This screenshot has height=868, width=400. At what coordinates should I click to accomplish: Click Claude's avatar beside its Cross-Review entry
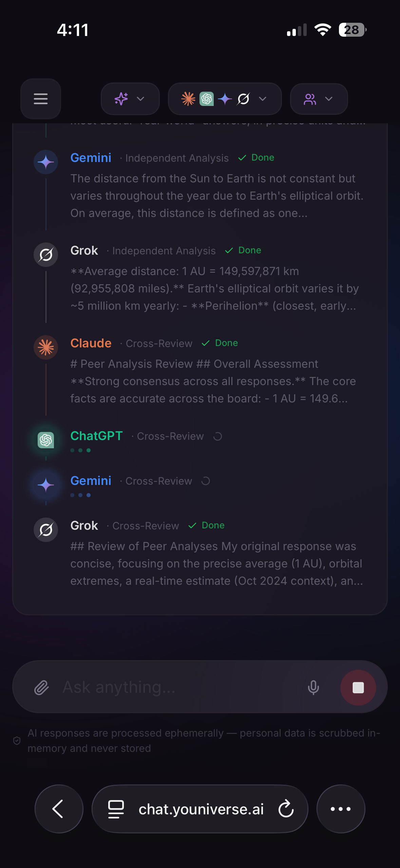(x=45, y=347)
